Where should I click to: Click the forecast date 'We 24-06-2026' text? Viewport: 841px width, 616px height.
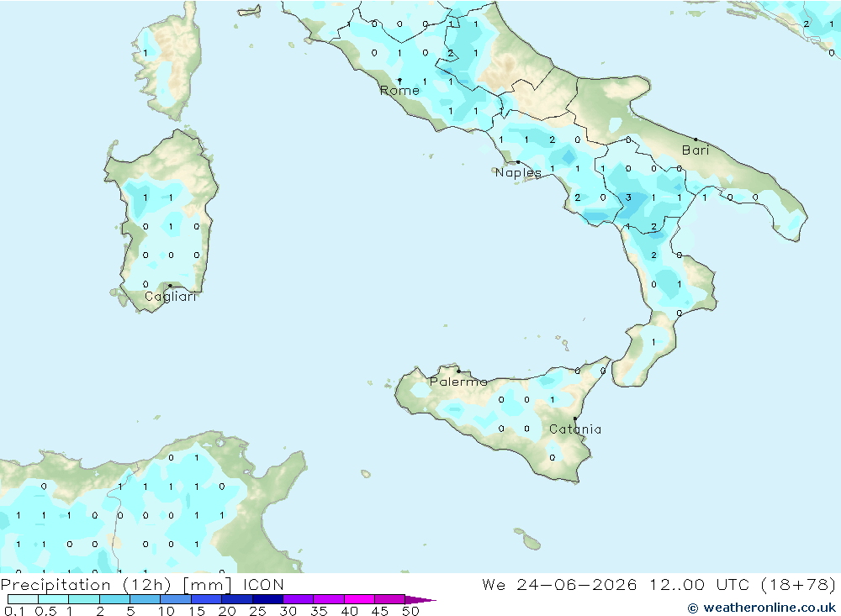pyautogui.click(x=559, y=584)
